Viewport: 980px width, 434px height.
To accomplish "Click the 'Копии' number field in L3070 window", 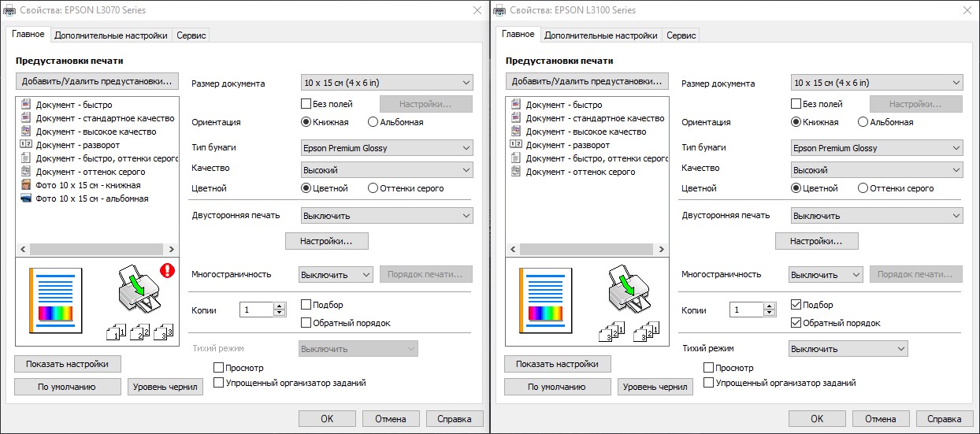I will click(257, 310).
